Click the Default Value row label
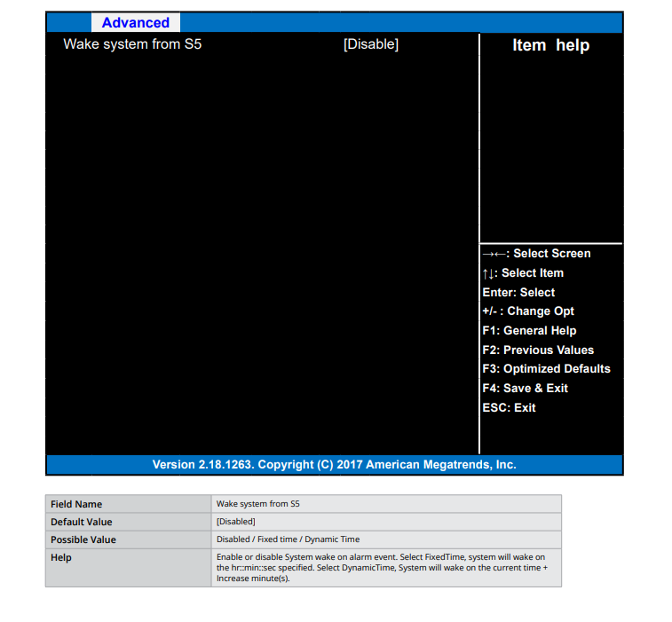The height and width of the screenshot is (622, 672). (x=82, y=522)
